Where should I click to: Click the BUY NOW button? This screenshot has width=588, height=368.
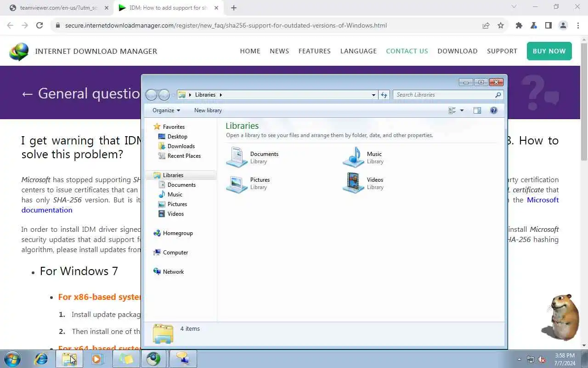pos(549,51)
